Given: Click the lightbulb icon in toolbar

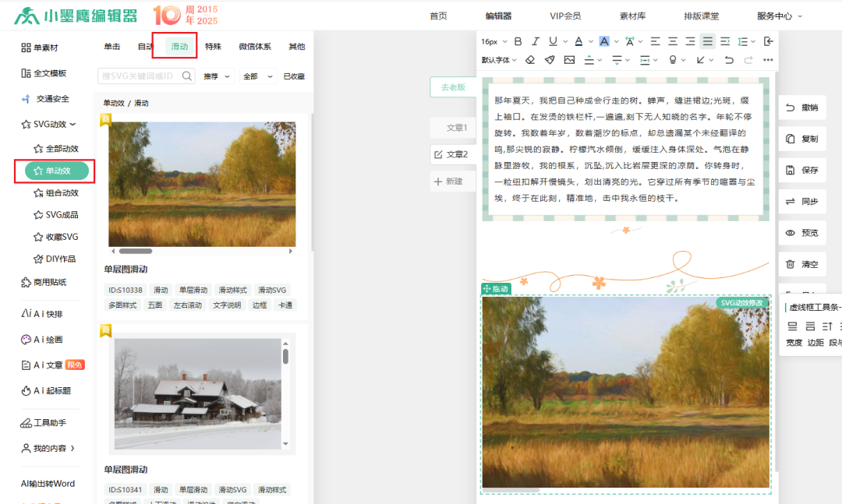Looking at the screenshot, I should 672,59.
